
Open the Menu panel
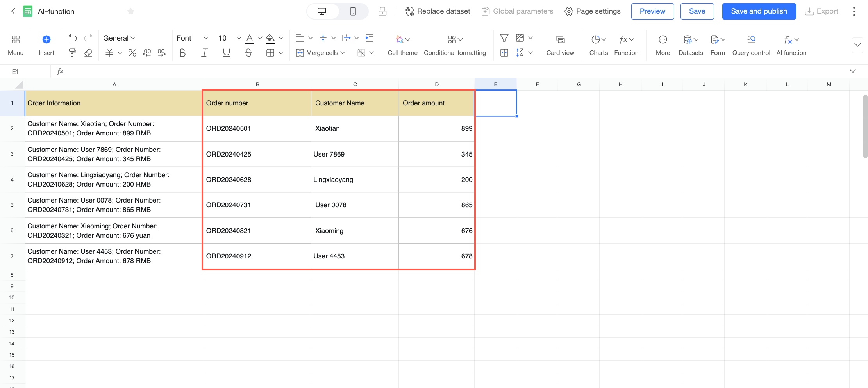click(16, 45)
